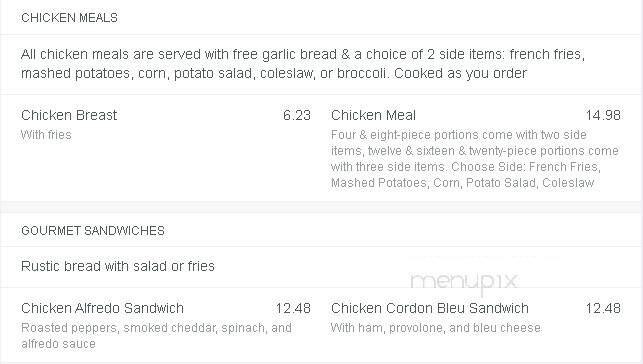
Task: Click the With fries description text
Action: click(x=46, y=134)
